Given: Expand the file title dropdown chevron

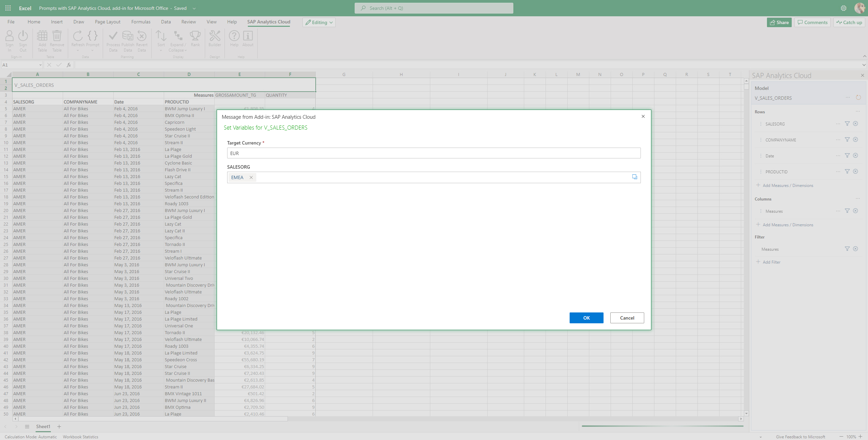Looking at the screenshot, I should [194, 8].
